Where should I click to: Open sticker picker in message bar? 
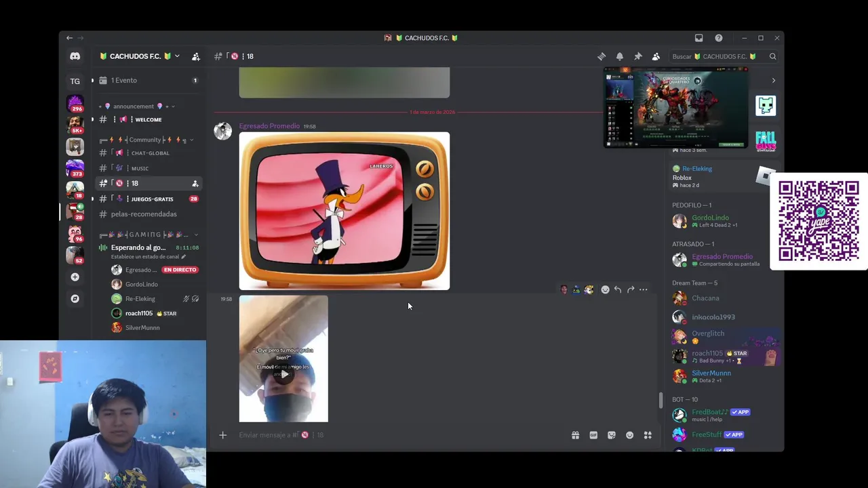(612, 435)
